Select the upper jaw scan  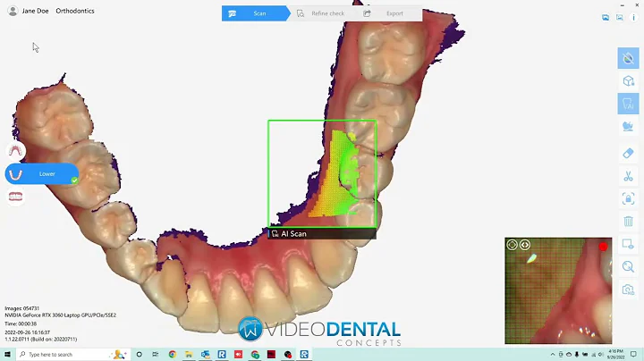[x=15, y=151]
